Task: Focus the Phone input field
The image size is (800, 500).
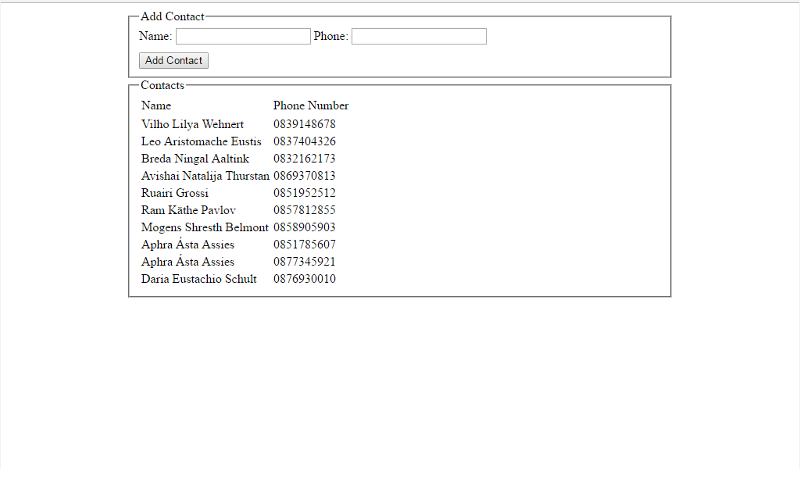Action: pyautogui.click(x=419, y=36)
